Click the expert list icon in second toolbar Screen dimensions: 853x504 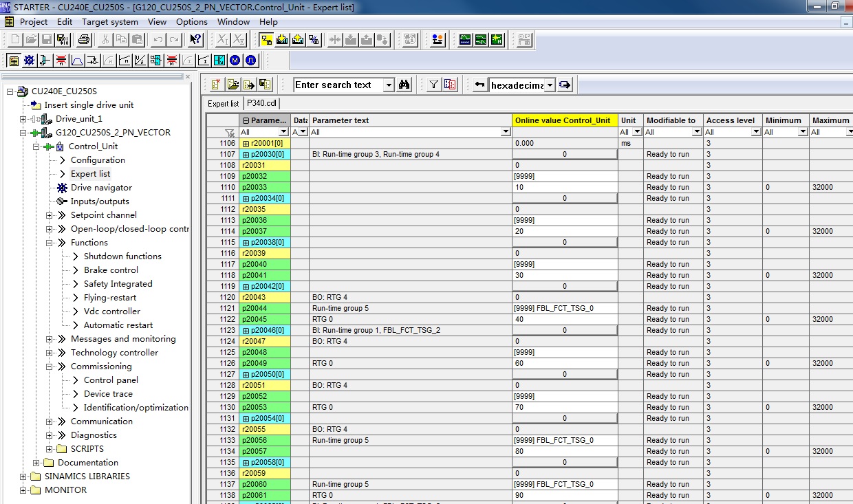coord(13,61)
